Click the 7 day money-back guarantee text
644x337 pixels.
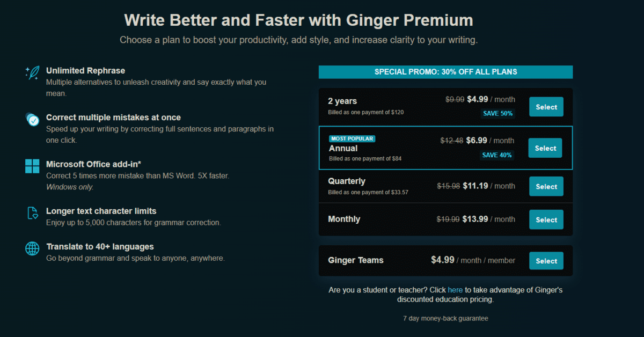tap(445, 318)
